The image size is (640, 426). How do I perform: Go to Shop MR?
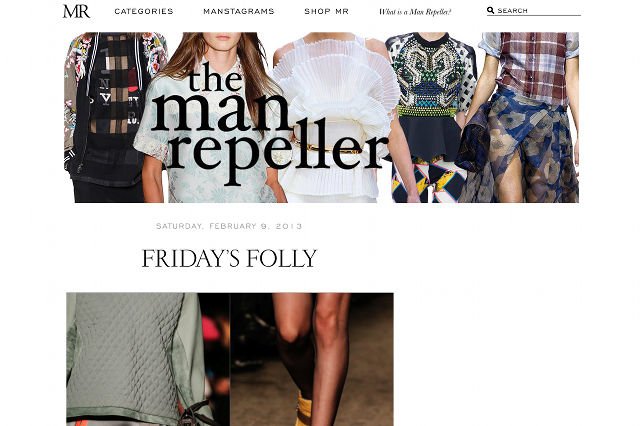[x=327, y=11]
